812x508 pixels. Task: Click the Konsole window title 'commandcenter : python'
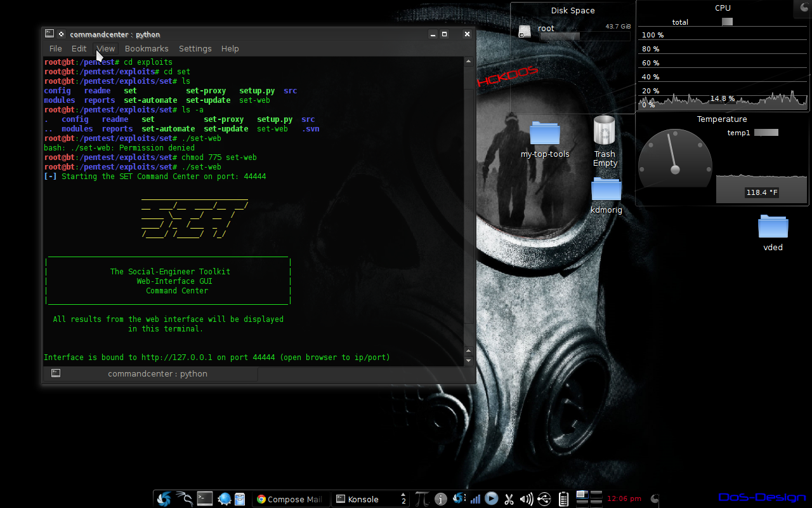(115, 34)
